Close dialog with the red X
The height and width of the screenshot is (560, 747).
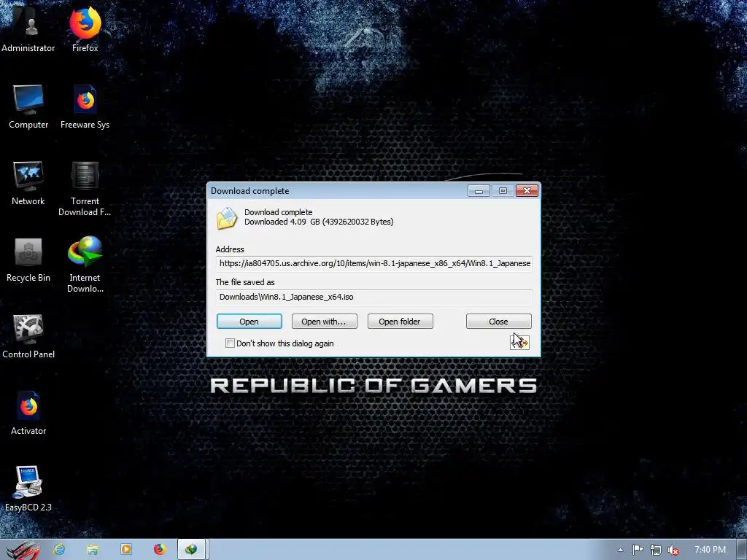tap(527, 191)
